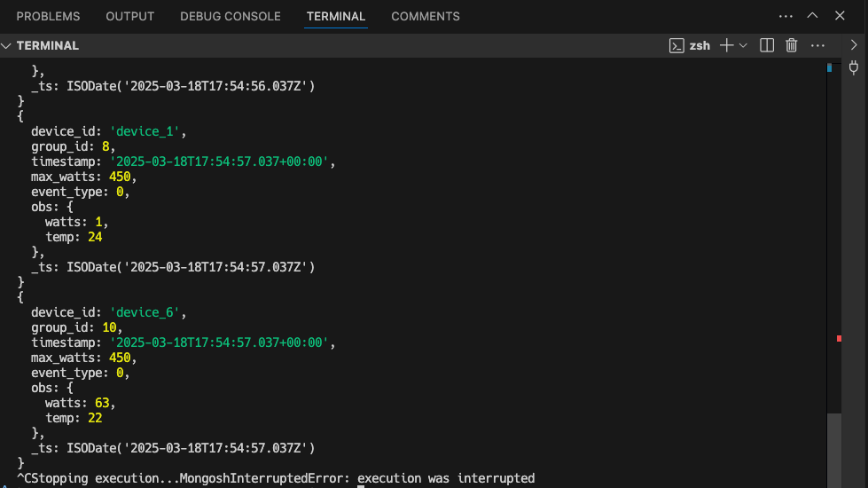
Task: Open terminal toolbar more actions ellipsis
Action: click(x=817, y=45)
